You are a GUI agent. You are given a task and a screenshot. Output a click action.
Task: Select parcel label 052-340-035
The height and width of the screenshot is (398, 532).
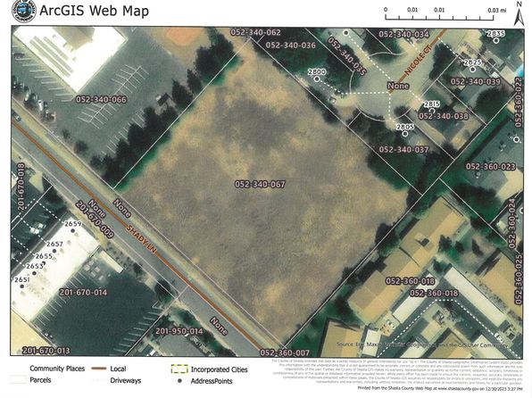click(x=346, y=56)
